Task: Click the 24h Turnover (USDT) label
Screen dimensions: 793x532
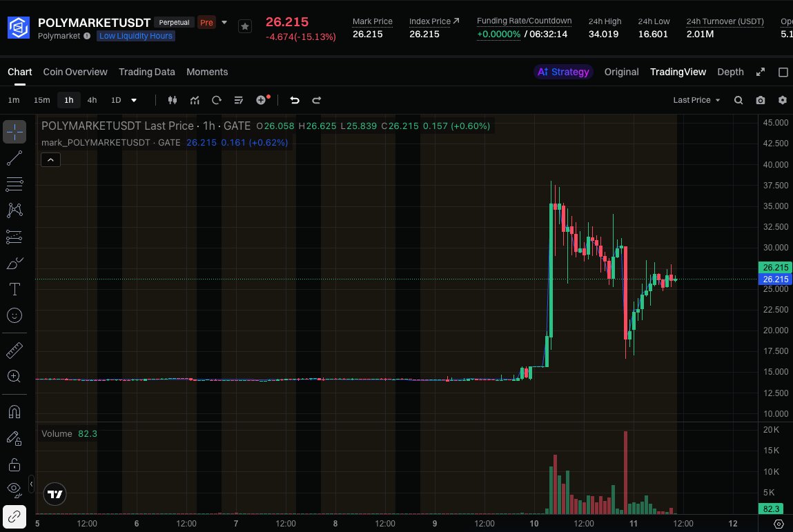Action: pyautogui.click(x=725, y=21)
